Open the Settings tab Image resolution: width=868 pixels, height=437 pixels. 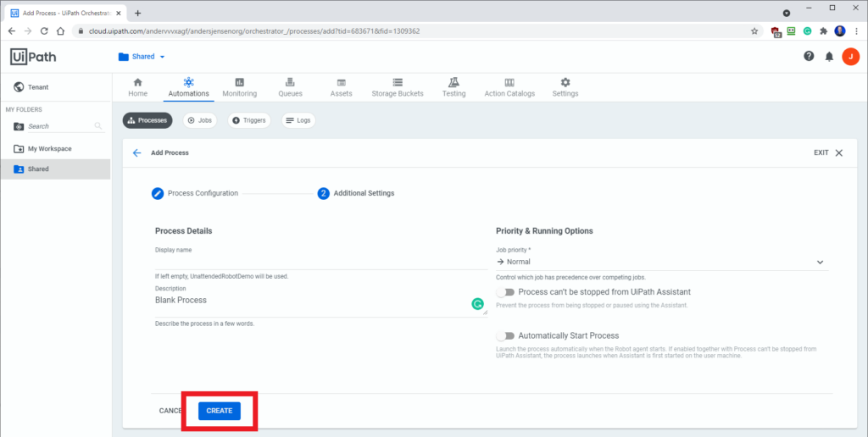point(565,87)
